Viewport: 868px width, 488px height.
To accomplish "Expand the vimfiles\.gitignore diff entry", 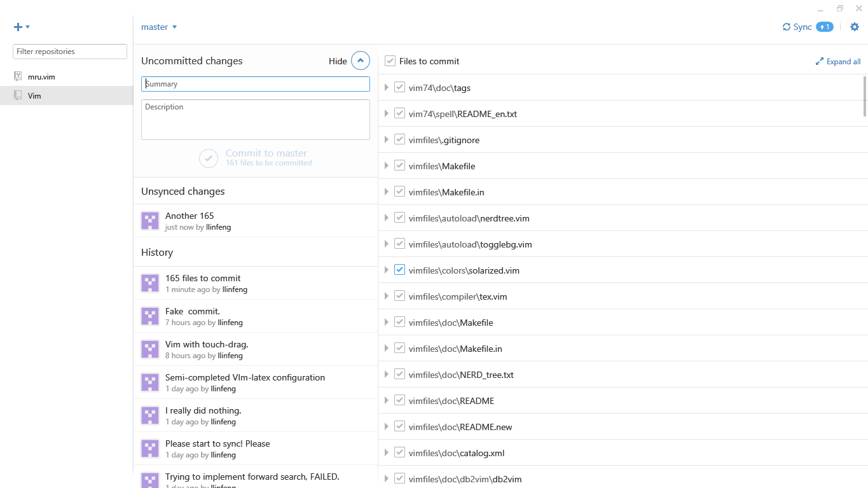I will pos(387,139).
